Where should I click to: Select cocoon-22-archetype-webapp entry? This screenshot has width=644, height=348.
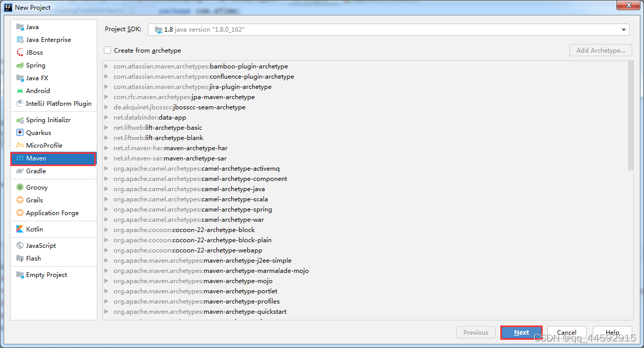coord(188,250)
